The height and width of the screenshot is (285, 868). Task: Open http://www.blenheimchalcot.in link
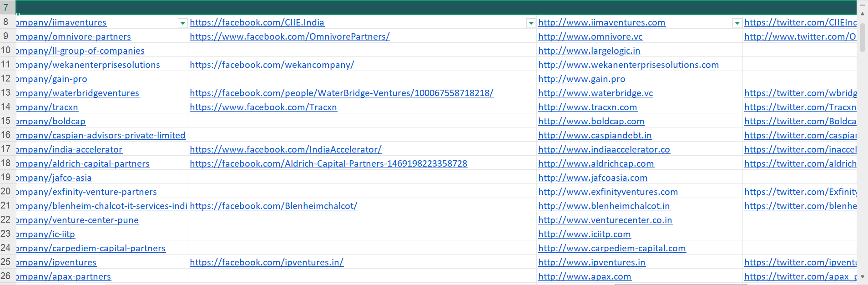coord(604,206)
